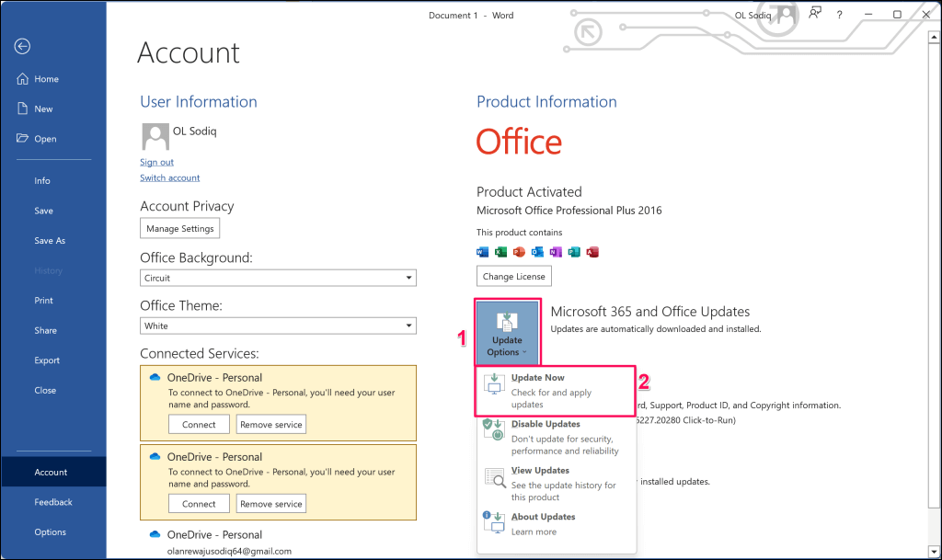The image size is (942, 560).
Task: Click the back arrow icon in the sidebar
Action: [23, 47]
